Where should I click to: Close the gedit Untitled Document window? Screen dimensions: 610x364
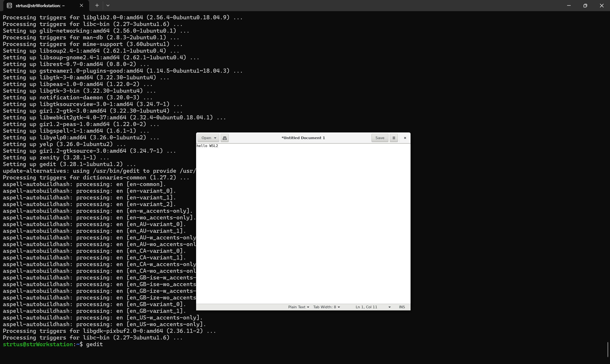coord(405,138)
